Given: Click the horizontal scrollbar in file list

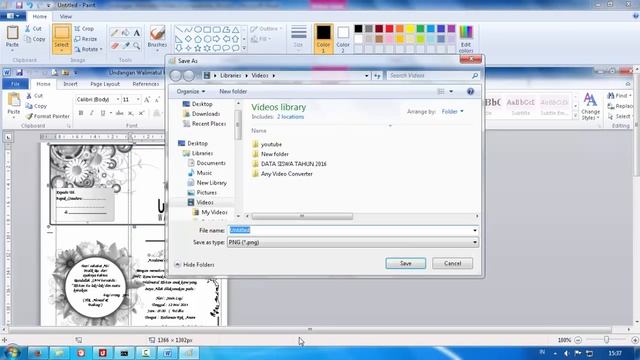Looking at the screenshot, I should point(302,216).
